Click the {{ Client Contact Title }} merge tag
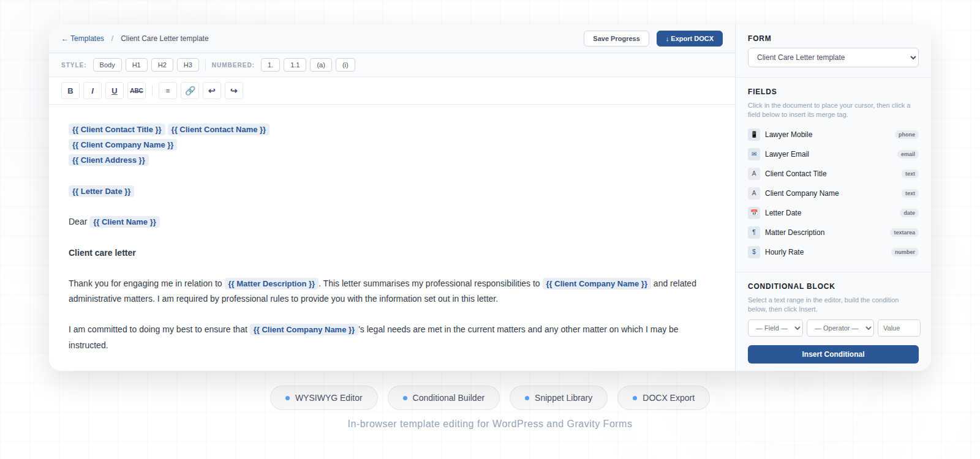 click(x=117, y=130)
